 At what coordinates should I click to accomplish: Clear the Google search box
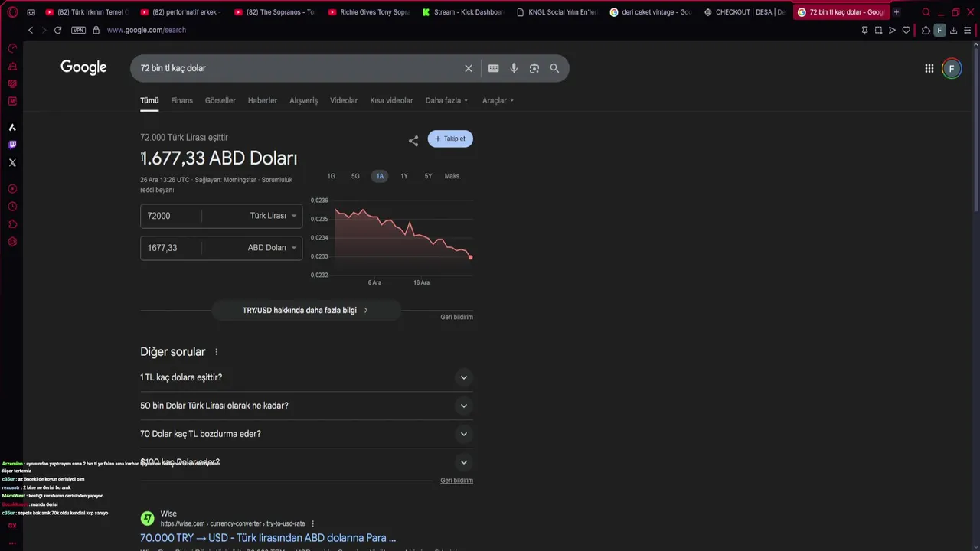coord(469,68)
